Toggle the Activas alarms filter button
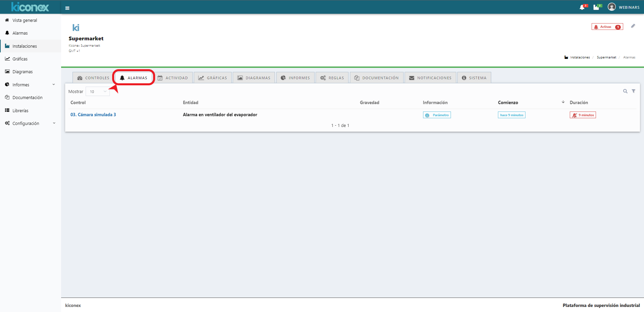 click(607, 27)
